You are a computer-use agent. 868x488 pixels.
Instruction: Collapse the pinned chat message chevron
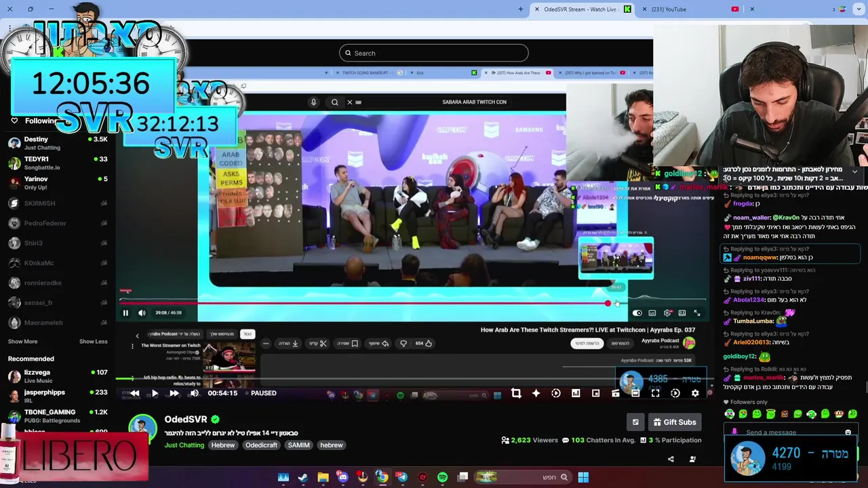coord(854,172)
